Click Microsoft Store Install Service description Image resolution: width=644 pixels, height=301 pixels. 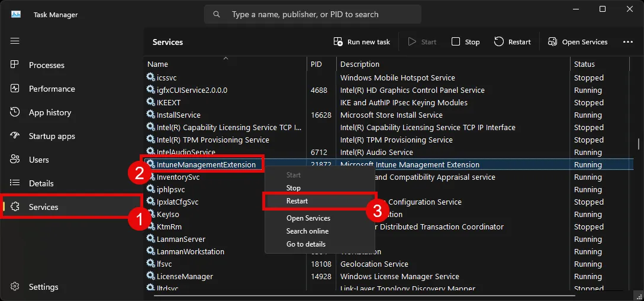391,115
